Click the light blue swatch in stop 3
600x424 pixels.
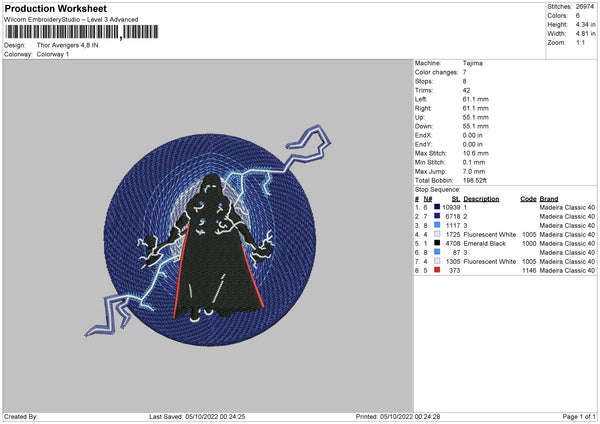click(x=437, y=225)
